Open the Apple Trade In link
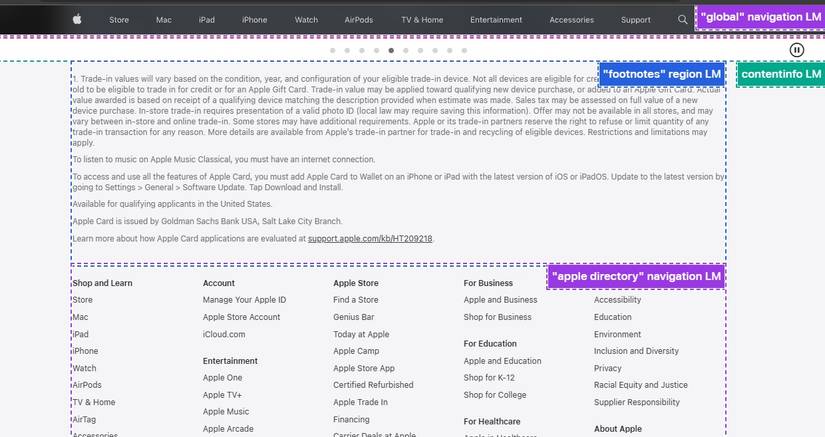 pos(360,402)
